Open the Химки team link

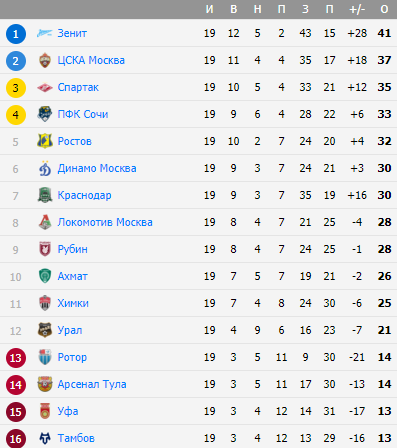tap(73, 303)
